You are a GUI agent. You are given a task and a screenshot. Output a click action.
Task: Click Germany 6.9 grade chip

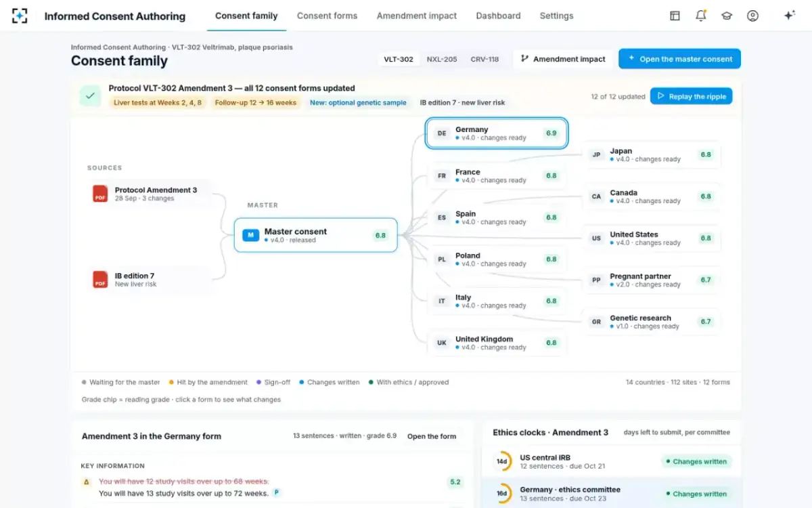point(551,133)
